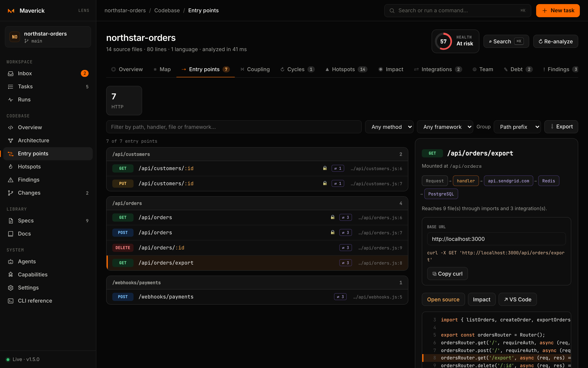This screenshot has width=588, height=368.
Task: Click the New task button
Action: coord(558,11)
